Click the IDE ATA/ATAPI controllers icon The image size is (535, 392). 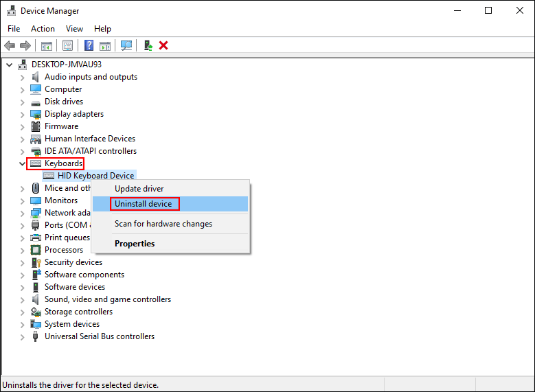coord(36,151)
